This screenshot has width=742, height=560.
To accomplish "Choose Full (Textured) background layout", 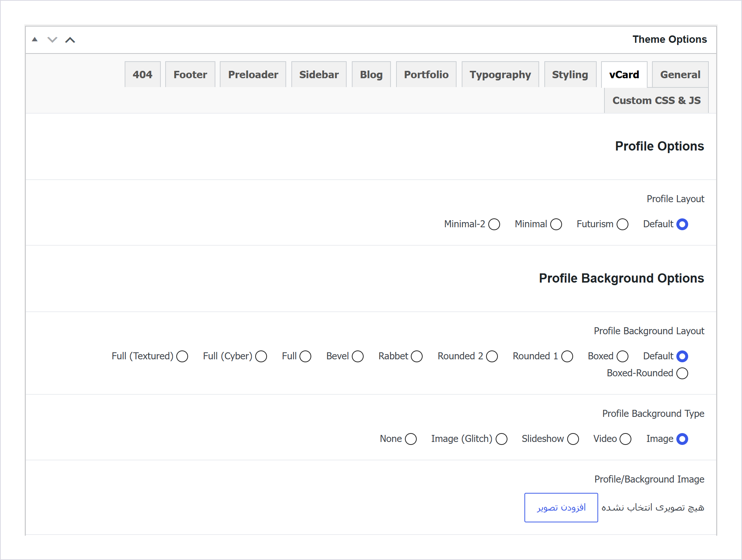I will tap(182, 356).
